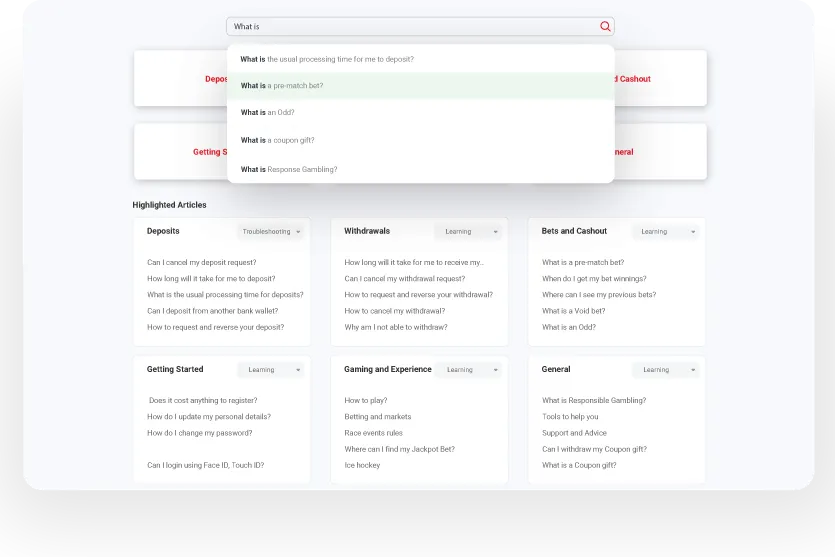Image resolution: width=835 pixels, height=557 pixels.
Task: Open "Tools to help you" article
Action: click(x=570, y=417)
